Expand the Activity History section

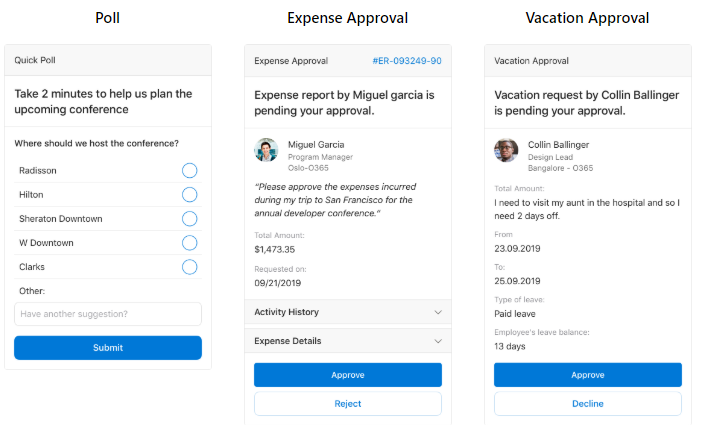287,312
